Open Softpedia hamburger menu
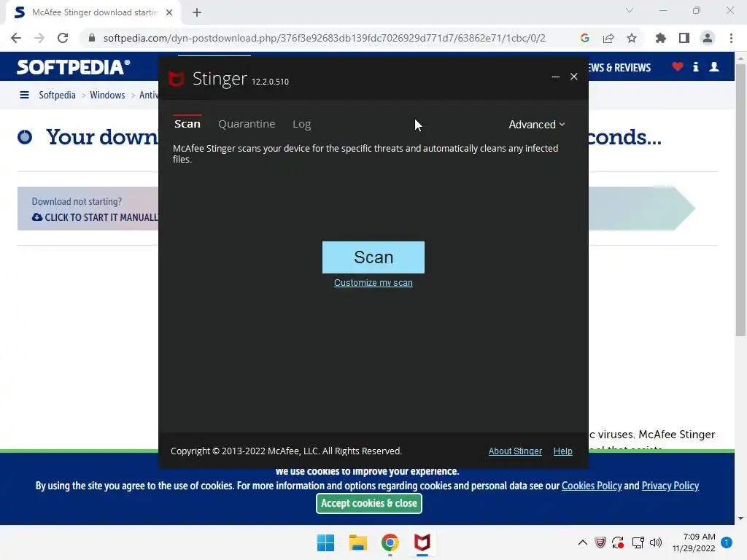 point(24,96)
